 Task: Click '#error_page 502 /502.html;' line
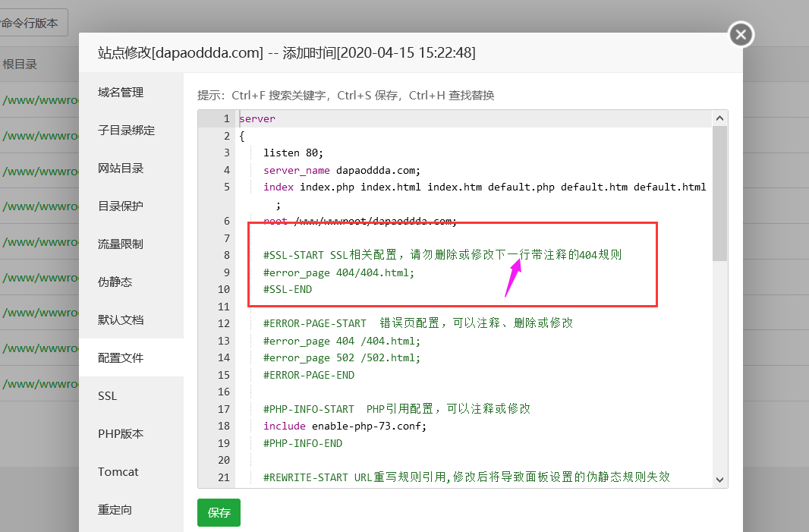click(x=342, y=357)
